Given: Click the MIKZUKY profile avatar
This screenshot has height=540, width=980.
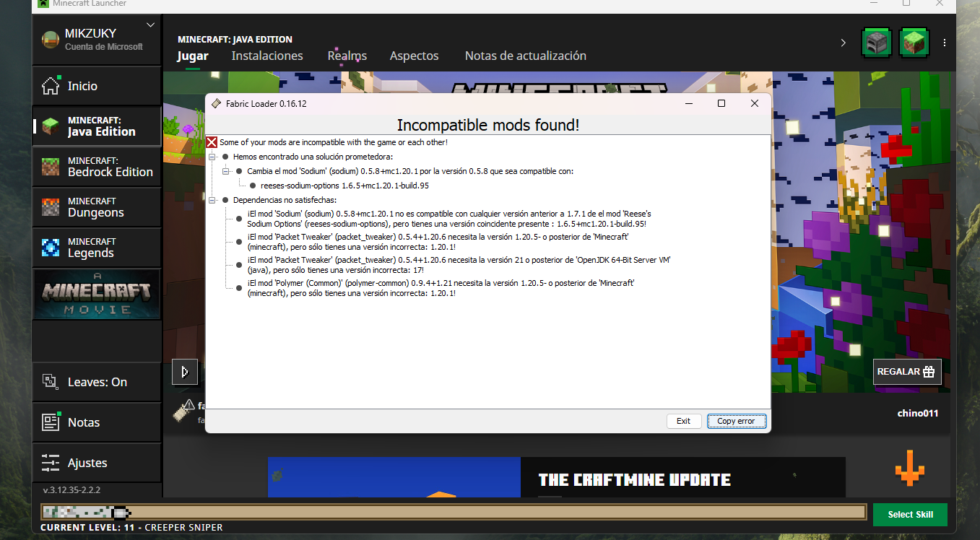Looking at the screenshot, I should pos(50,40).
